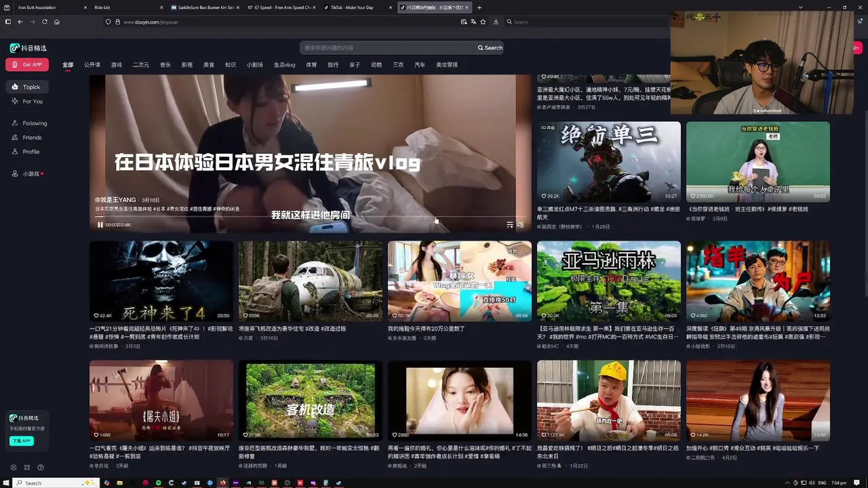This screenshot has height=488, width=868.
Task: Click author link @我是王YANG
Action: coord(115,201)
